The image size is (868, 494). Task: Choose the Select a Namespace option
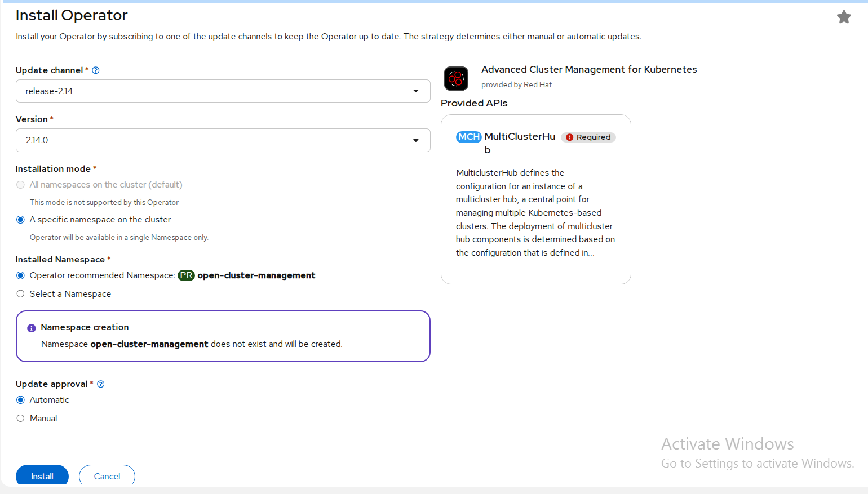tap(21, 294)
